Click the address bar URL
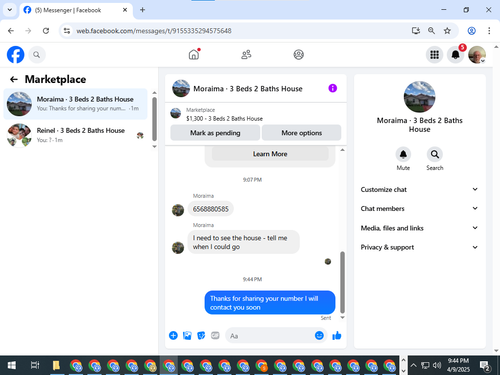500x375 pixels. tap(154, 31)
